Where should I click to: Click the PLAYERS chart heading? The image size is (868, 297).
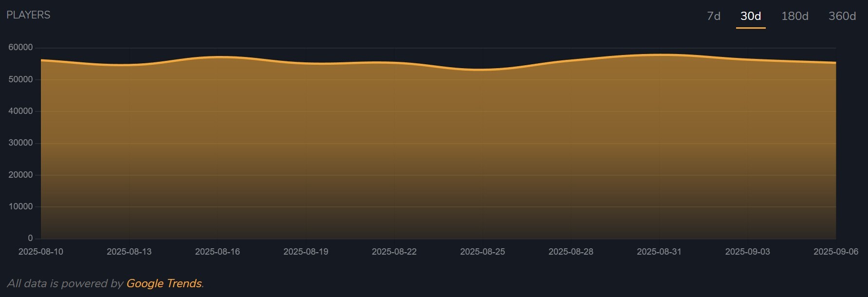(x=28, y=15)
